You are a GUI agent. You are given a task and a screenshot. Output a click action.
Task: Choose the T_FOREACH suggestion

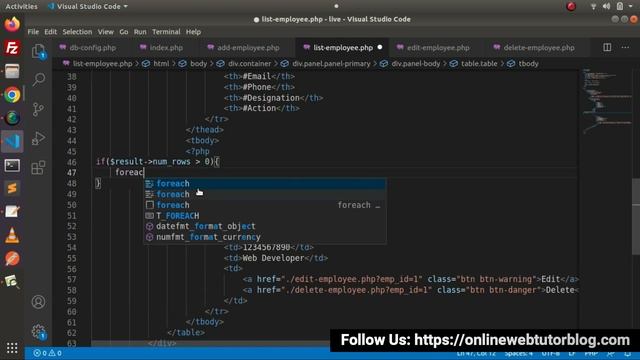(x=264, y=216)
